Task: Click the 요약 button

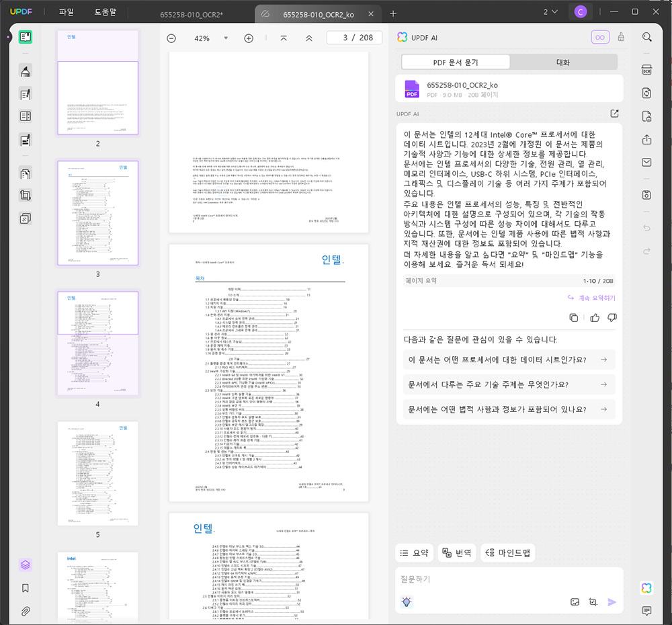Action: [x=414, y=553]
